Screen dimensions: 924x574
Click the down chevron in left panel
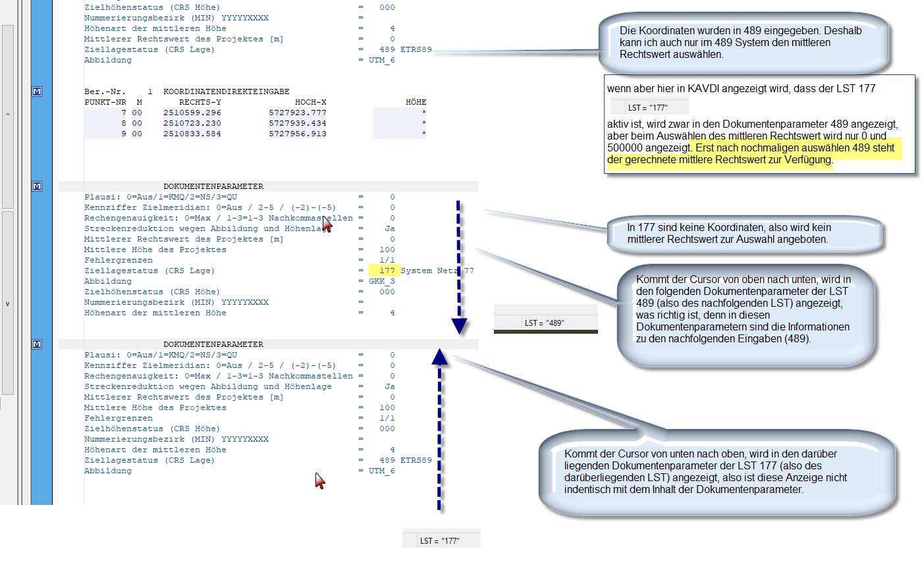click(8, 304)
